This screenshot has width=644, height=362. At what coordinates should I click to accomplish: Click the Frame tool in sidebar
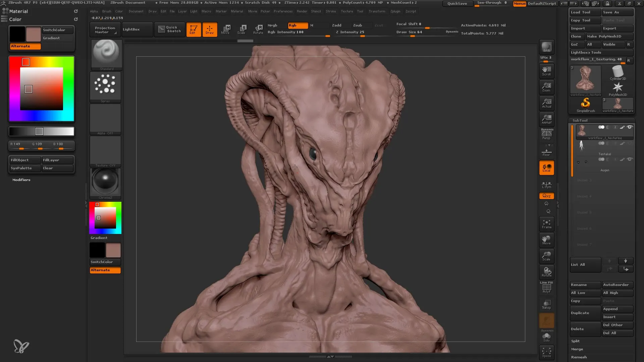pos(546,224)
